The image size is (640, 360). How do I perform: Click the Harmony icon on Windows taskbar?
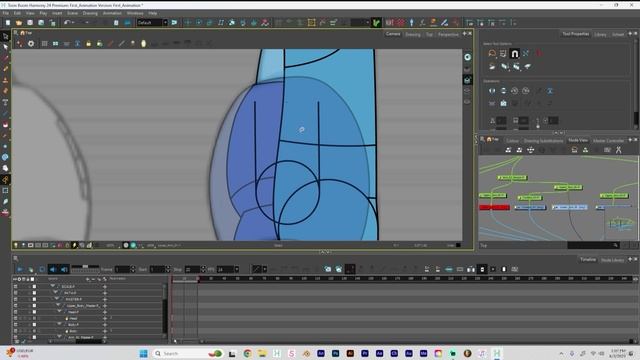[497, 353]
